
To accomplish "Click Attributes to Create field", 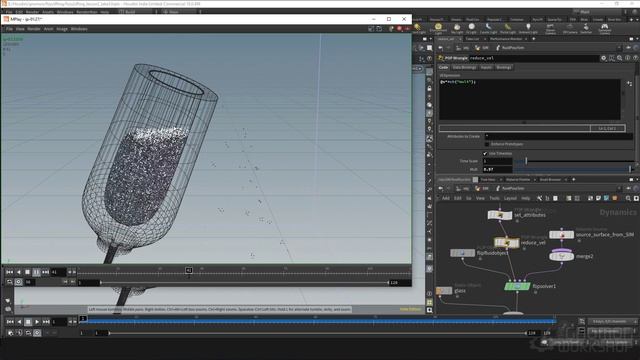I will tap(558, 136).
